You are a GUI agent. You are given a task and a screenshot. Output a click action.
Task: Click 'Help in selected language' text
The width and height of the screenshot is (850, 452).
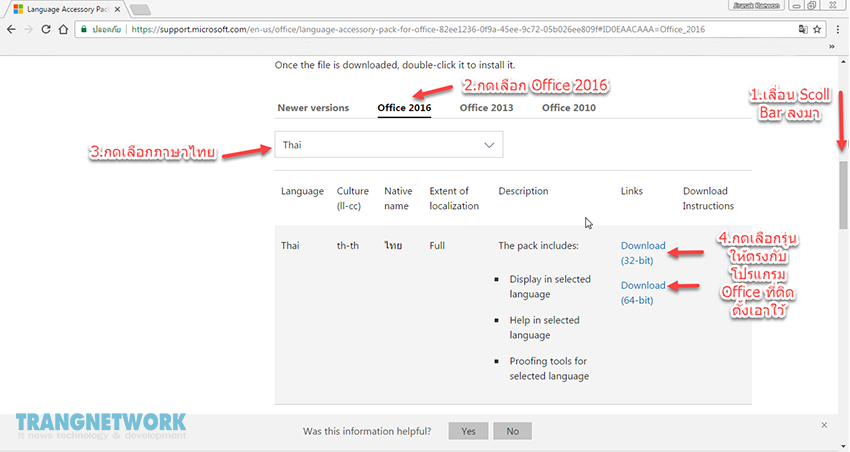click(x=544, y=327)
